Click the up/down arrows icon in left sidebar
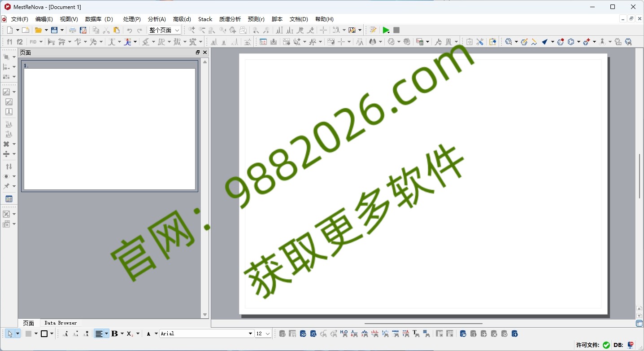644x351 pixels. point(9,167)
